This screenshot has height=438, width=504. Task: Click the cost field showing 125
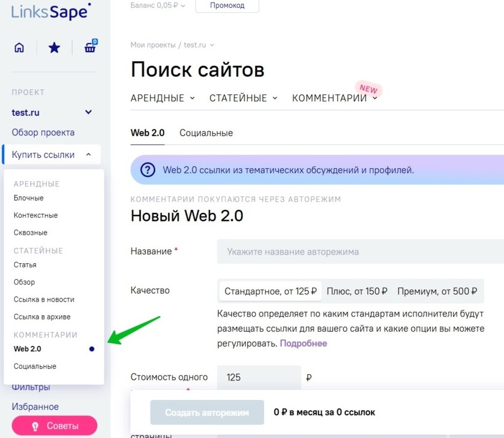[259, 377]
